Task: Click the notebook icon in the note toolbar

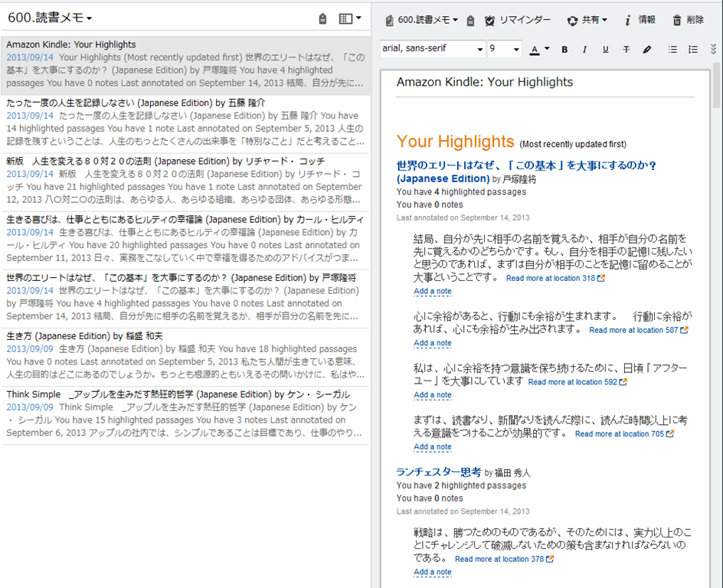Action: pyautogui.click(x=389, y=20)
